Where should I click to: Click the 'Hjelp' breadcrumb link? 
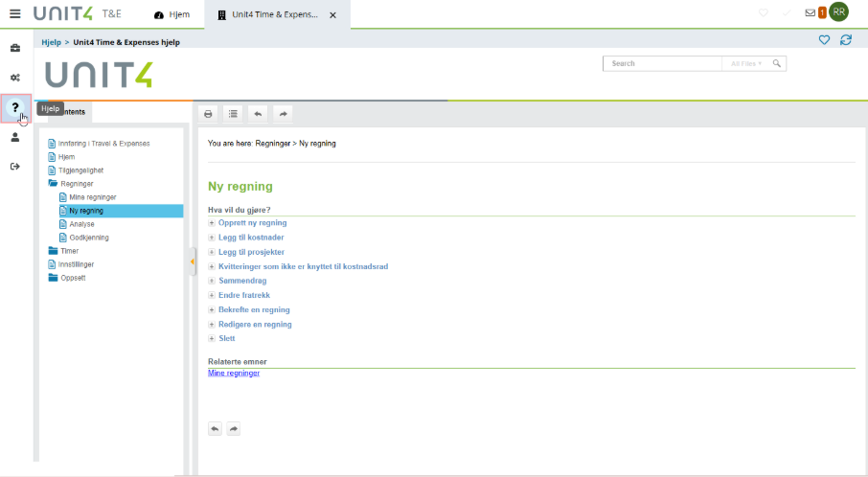[51, 42]
